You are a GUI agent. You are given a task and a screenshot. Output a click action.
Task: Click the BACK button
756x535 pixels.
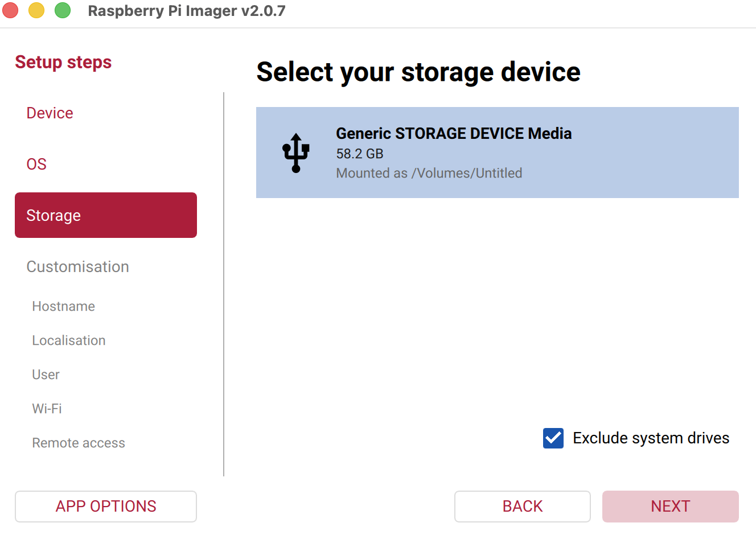[x=523, y=507]
